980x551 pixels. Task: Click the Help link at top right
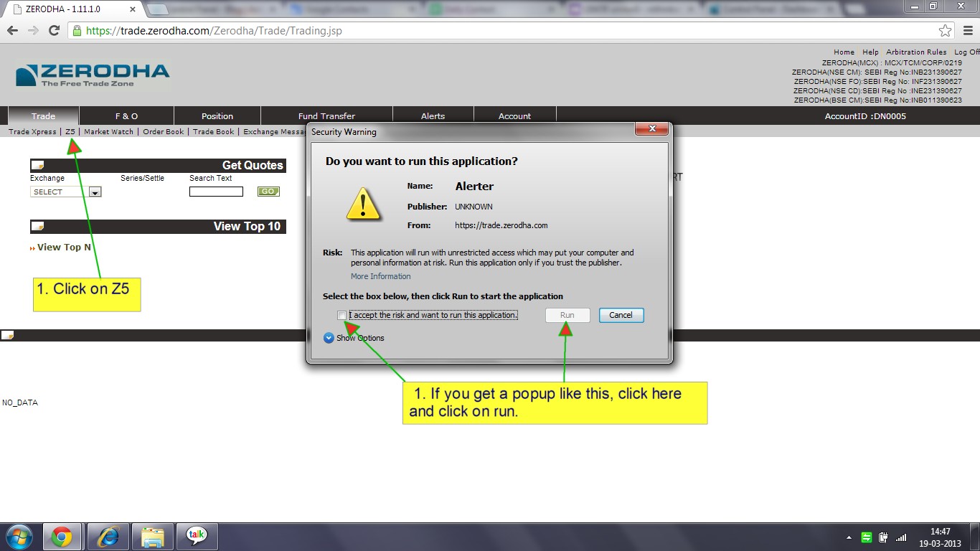click(870, 52)
